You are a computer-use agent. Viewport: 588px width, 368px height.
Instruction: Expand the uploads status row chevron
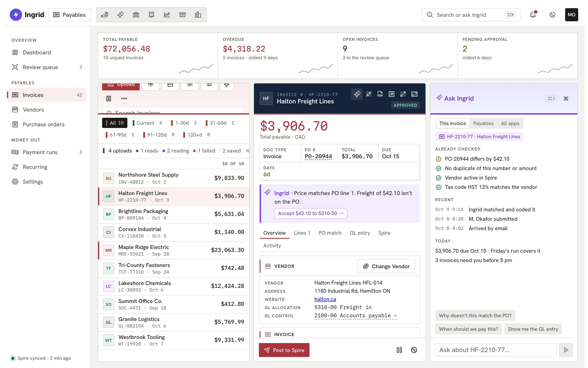247,151
